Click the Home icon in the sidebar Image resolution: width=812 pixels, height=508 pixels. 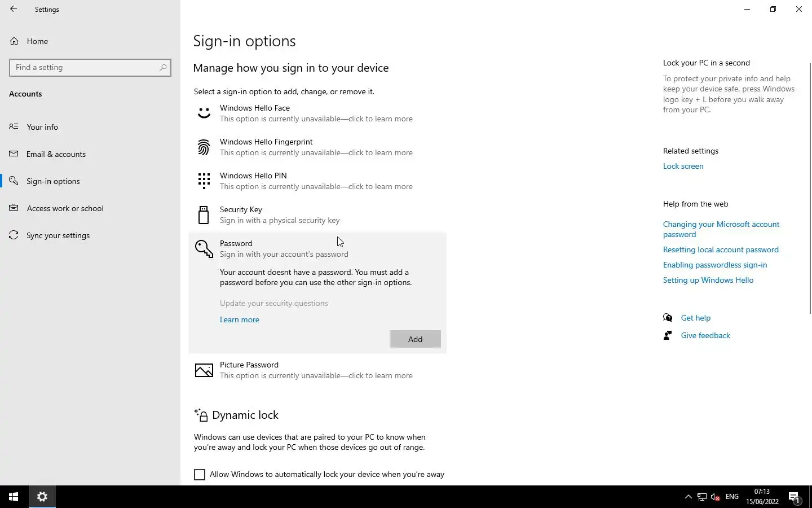(14, 41)
